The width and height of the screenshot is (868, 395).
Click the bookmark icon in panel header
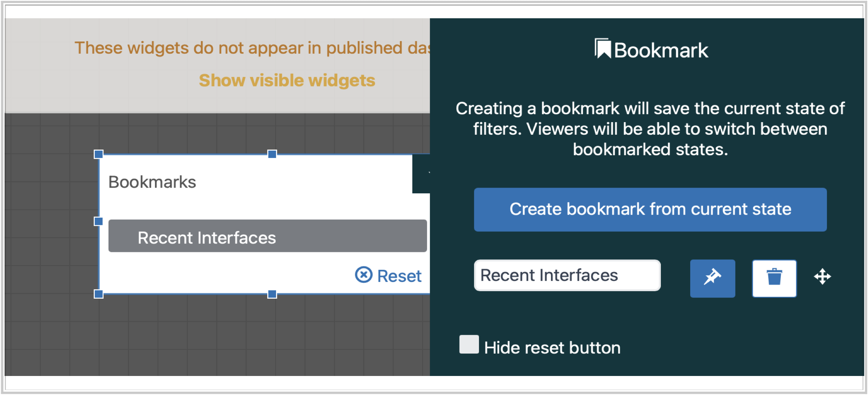(603, 49)
